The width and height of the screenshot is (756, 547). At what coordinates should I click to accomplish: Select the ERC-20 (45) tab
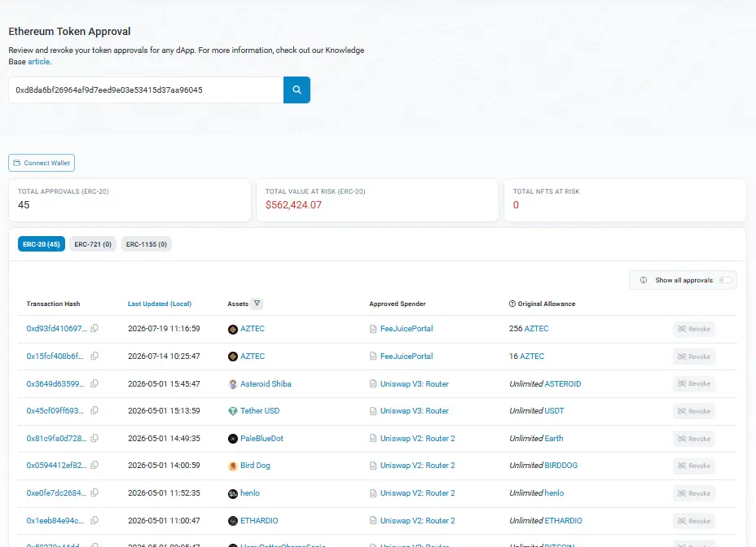pos(42,244)
